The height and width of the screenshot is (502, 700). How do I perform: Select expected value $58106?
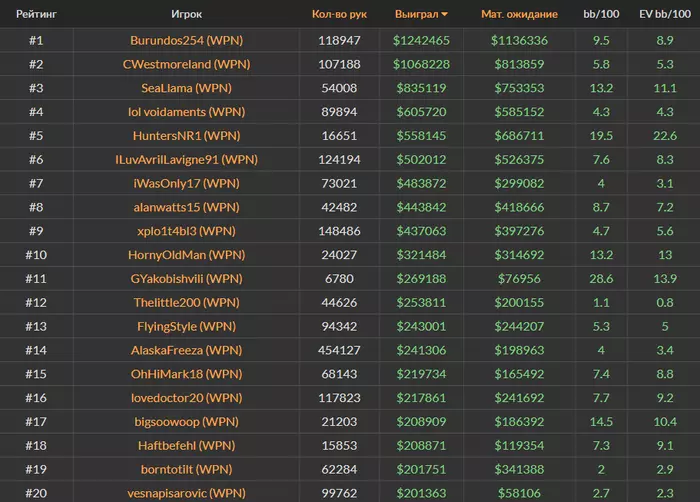pos(519,493)
